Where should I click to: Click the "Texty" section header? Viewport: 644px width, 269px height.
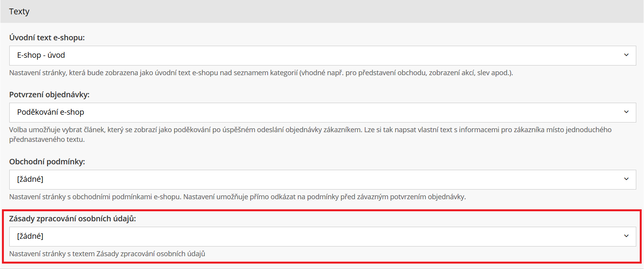click(19, 12)
